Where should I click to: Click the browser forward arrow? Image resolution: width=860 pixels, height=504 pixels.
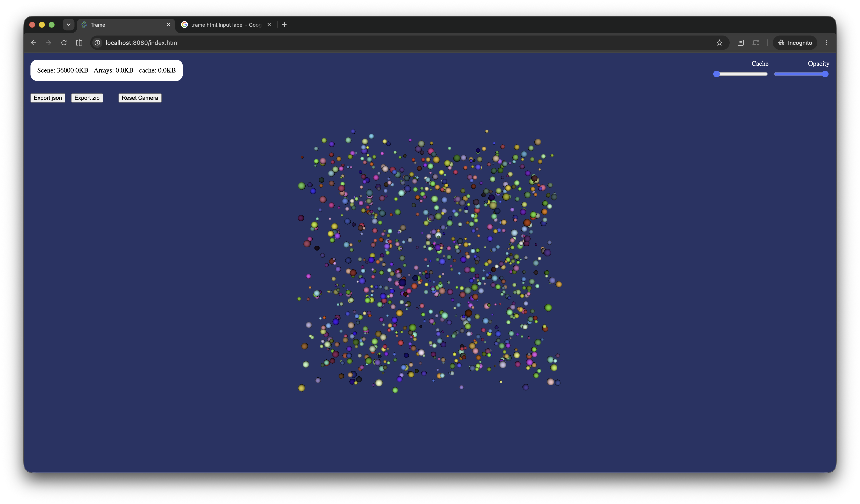pos(48,43)
